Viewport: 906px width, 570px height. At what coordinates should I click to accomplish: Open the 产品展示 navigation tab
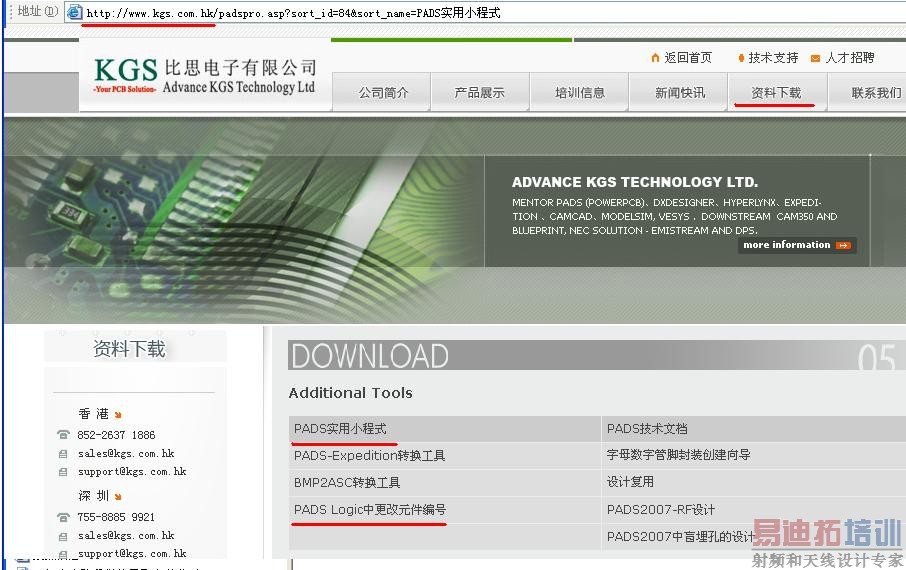(480, 92)
